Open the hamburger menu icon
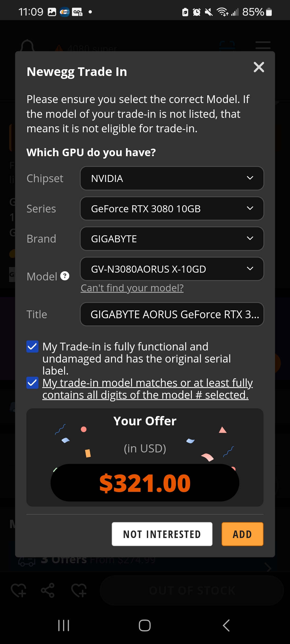The width and height of the screenshot is (290, 644). click(x=263, y=45)
